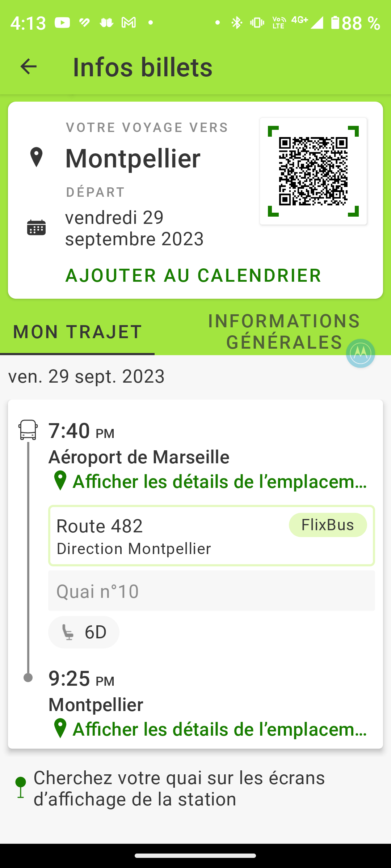The image size is (391, 868).
Task: Tap the Gmail notification icon in status bar
Action: [x=129, y=23]
